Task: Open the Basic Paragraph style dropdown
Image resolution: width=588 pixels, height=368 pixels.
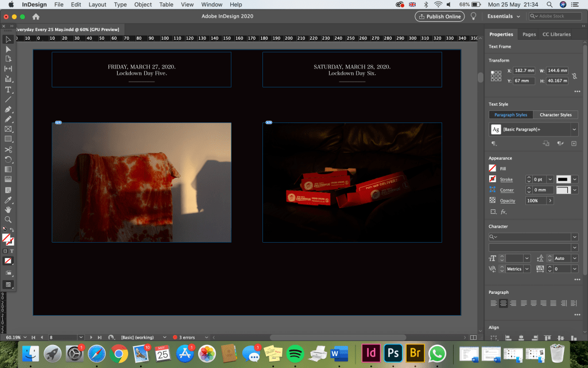Action: (x=574, y=129)
